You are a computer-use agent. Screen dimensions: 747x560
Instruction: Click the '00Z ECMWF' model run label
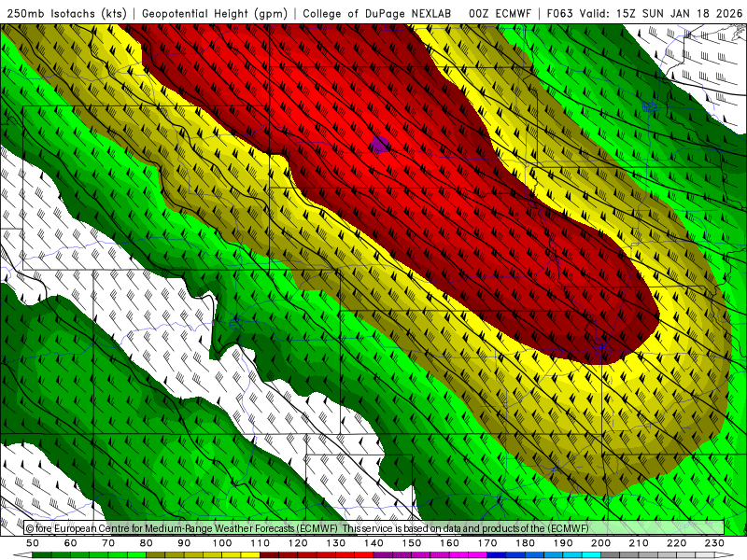[500, 14]
